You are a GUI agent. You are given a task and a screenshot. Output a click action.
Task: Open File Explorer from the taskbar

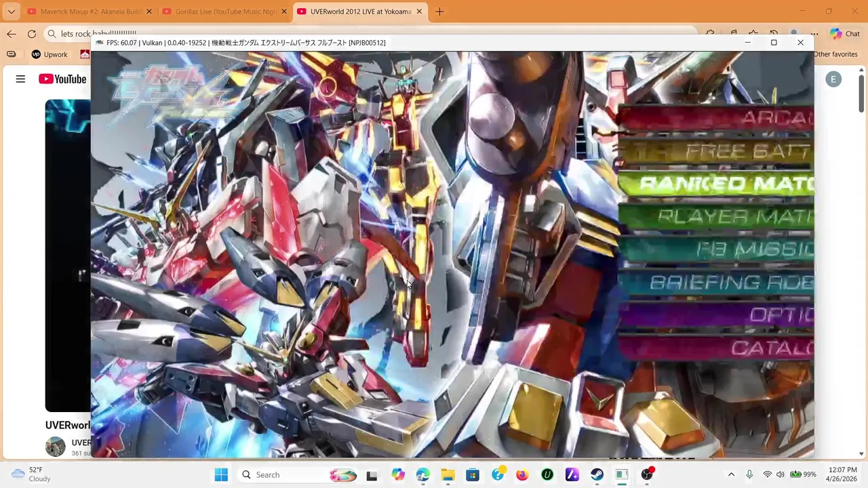point(448,474)
